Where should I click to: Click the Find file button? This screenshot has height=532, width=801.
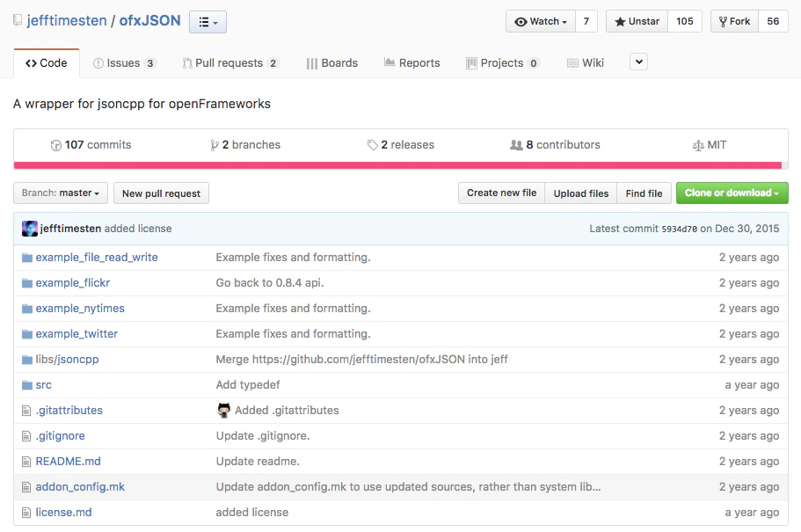click(644, 193)
